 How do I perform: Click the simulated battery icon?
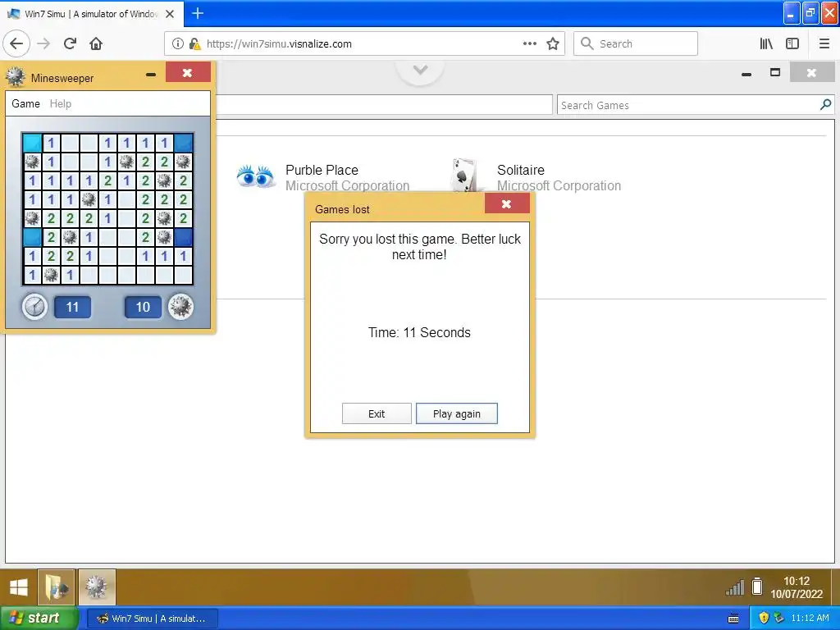click(x=757, y=587)
